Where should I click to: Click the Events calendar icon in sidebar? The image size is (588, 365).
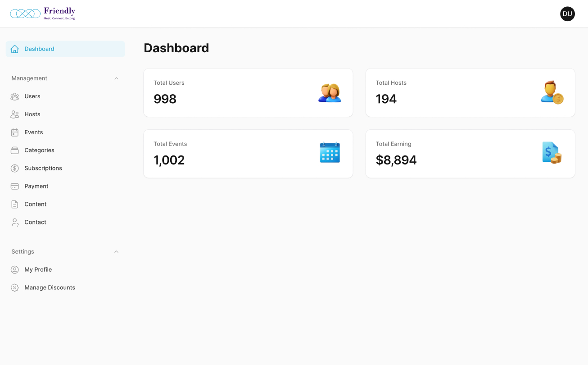[15, 132]
